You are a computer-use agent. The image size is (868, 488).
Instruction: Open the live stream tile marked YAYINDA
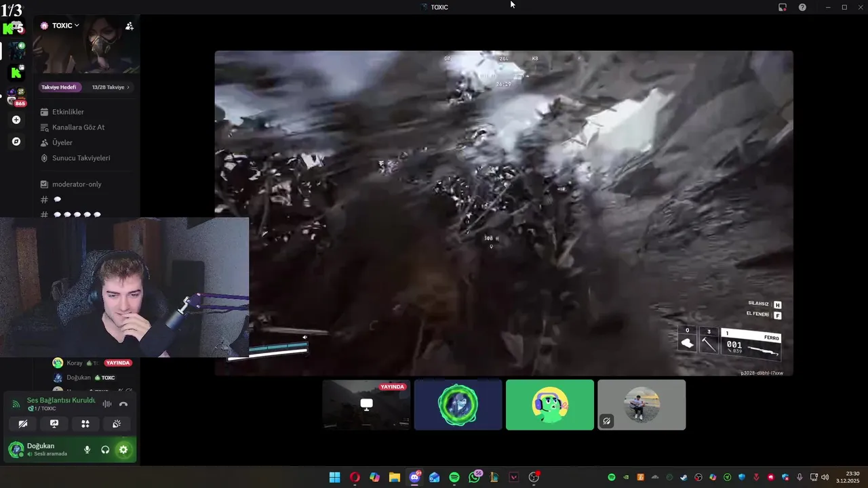[x=366, y=405]
